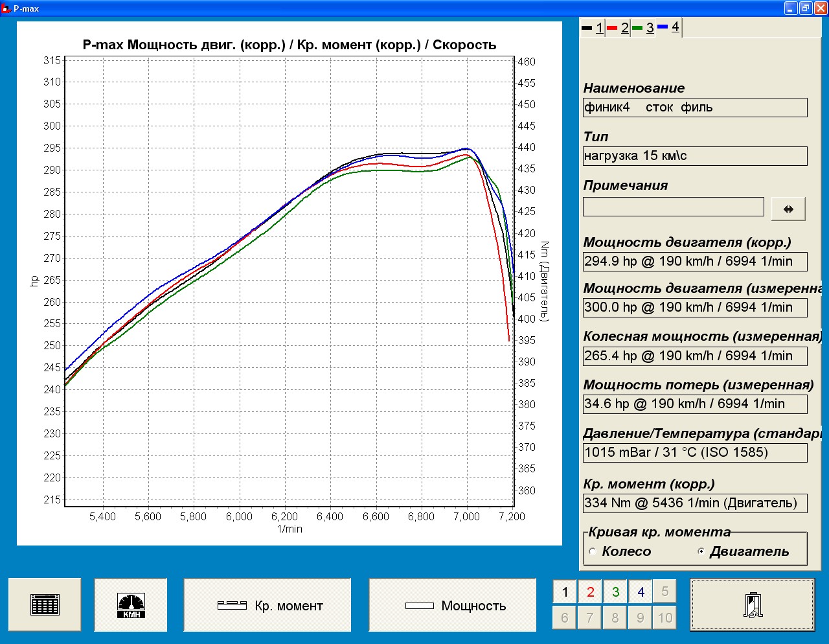Click disabled curve 5 button

point(665,592)
